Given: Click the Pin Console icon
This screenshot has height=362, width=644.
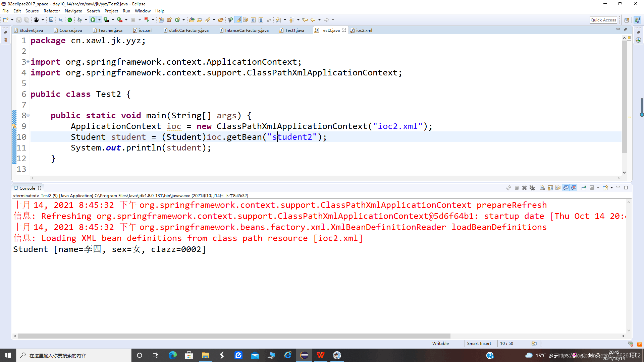Looking at the screenshot, I should coord(584,188).
